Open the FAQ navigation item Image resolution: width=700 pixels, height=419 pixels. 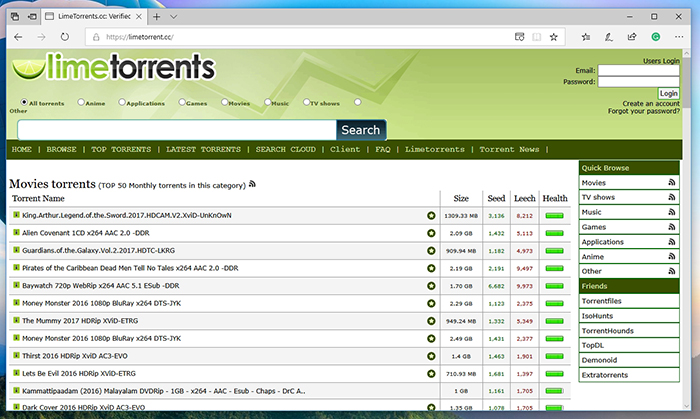click(383, 149)
